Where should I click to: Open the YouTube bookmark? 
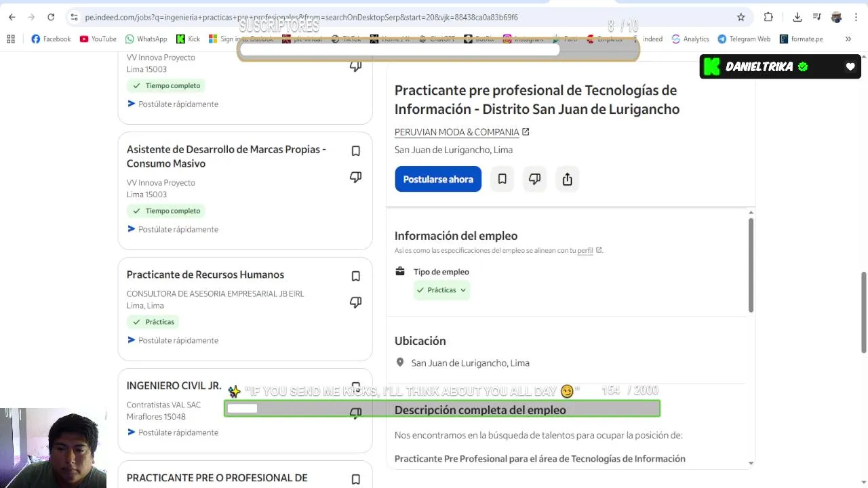[x=98, y=39]
